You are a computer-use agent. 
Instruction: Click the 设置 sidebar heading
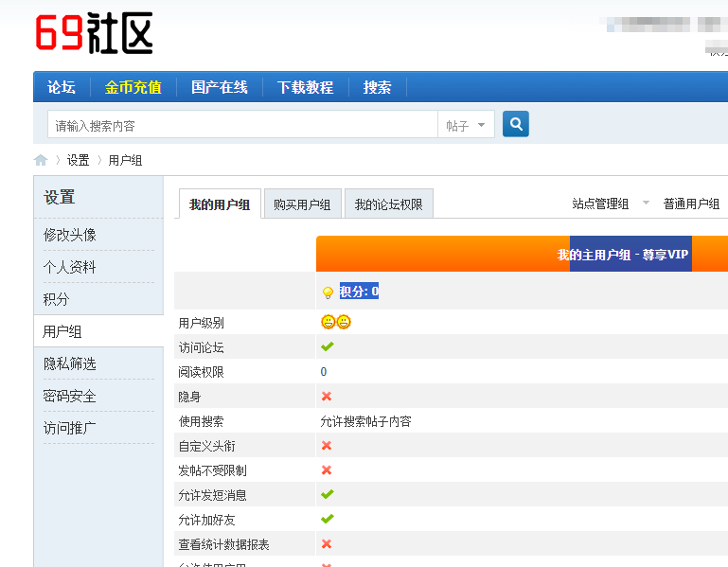[x=60, y=197]
